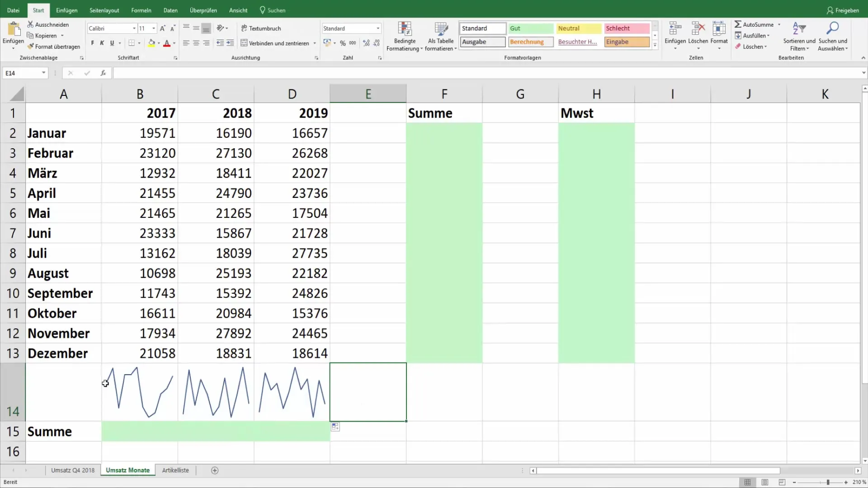Apply the Gut cell style

coord(531,28)
